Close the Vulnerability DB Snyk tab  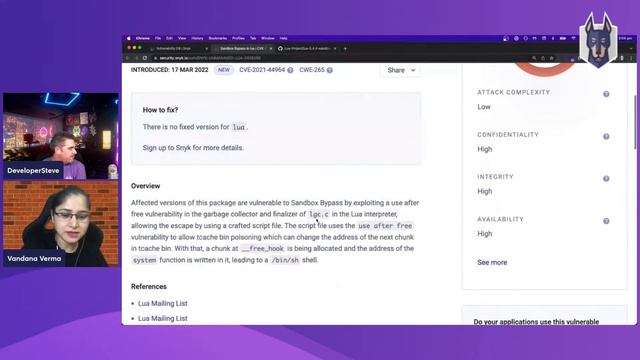(x=207, y=49)
